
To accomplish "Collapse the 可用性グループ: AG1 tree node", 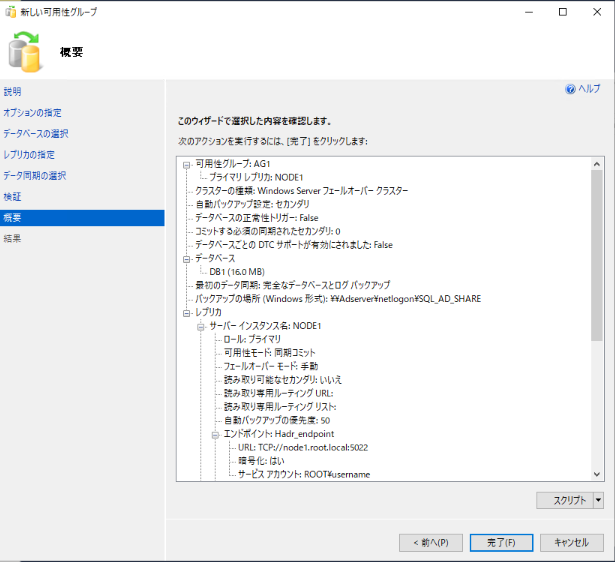I will coord(187,165).
